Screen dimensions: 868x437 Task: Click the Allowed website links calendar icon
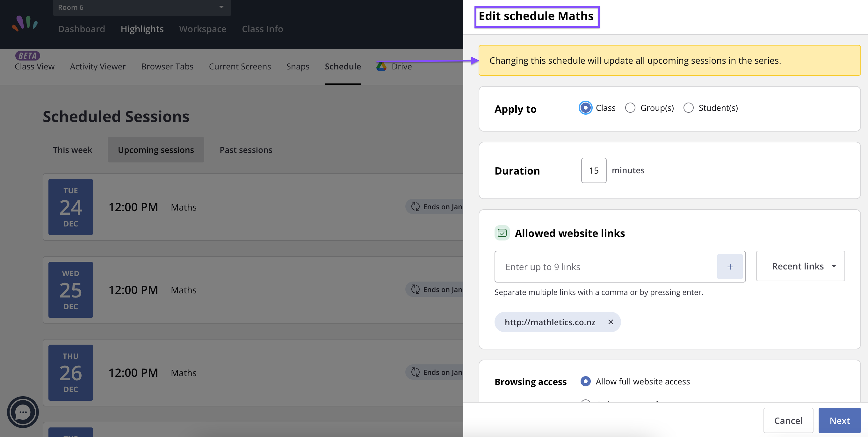[x=502, y=233]
